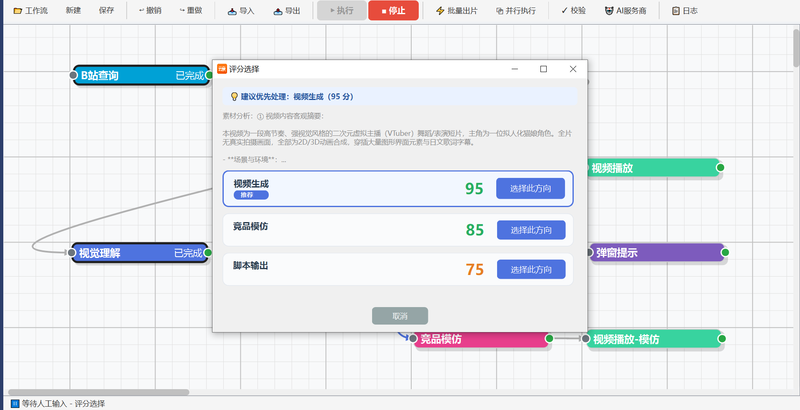The image size is (800, 410).
Task: Select the pink 竞品模仿 node
Action: 481,339
